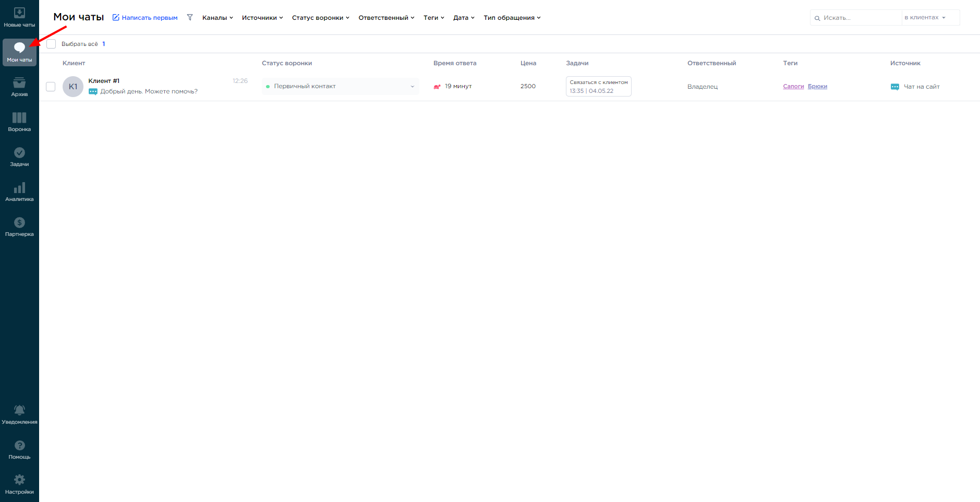Open the в клиентах search scope dropdown
Viewport: 980px width, 502px height.
pos(930,18)
